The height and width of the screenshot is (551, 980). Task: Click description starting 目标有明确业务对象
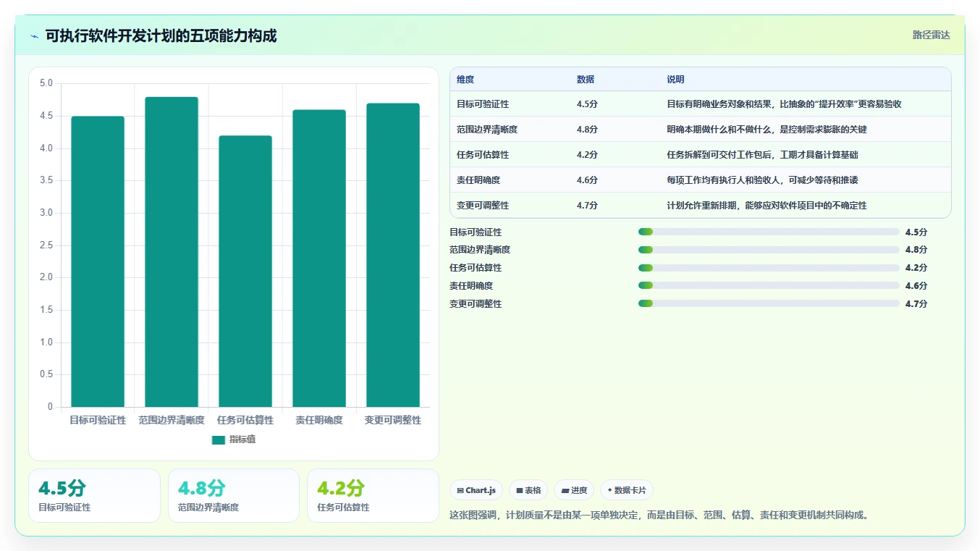(784, 104)
